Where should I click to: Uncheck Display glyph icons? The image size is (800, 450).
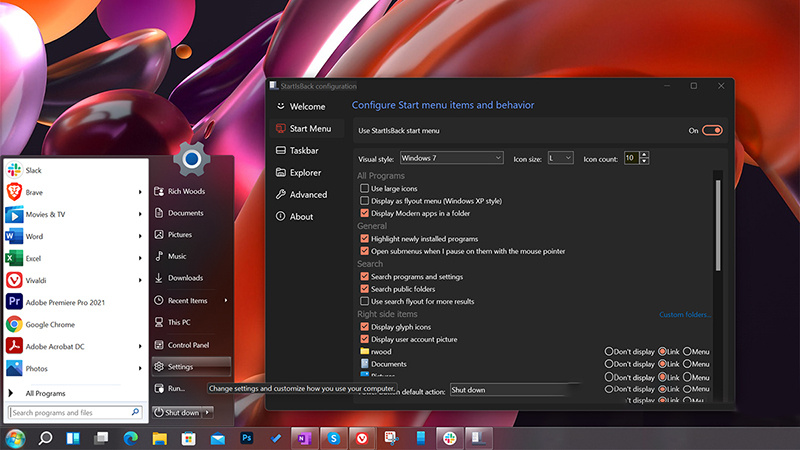pos(364,327)
